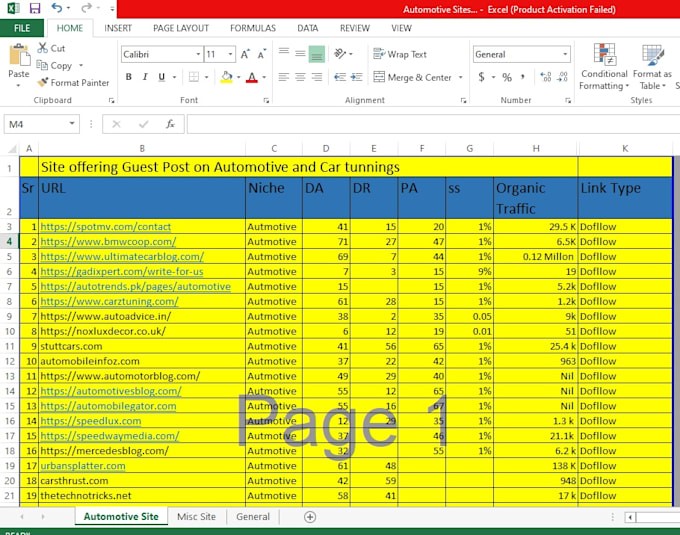Add a new sheet with plus icon
Image resolution: width=680 pixels, height=535 pixels.
[310, 517]
